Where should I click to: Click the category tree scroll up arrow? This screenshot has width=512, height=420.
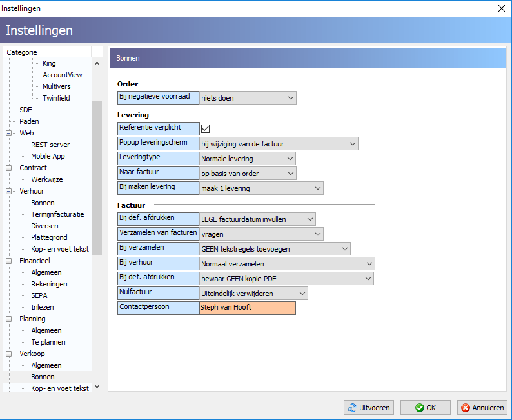97,63
